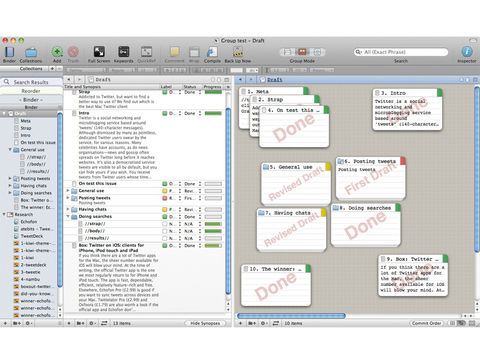Select the Binder collection tab

[31, 100]
